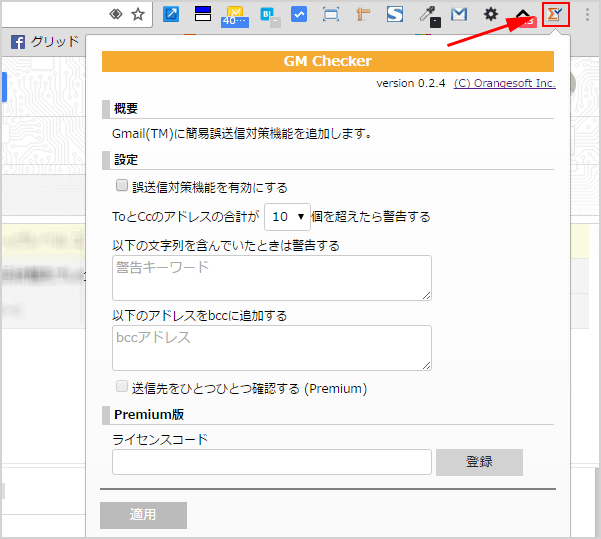Check 送信先をひとつひとつ確認する (Premium) option

click(x=122, y=386)
